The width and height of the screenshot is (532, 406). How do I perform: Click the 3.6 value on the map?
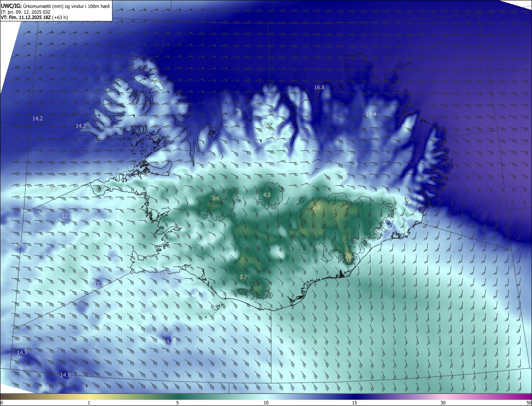216,198
